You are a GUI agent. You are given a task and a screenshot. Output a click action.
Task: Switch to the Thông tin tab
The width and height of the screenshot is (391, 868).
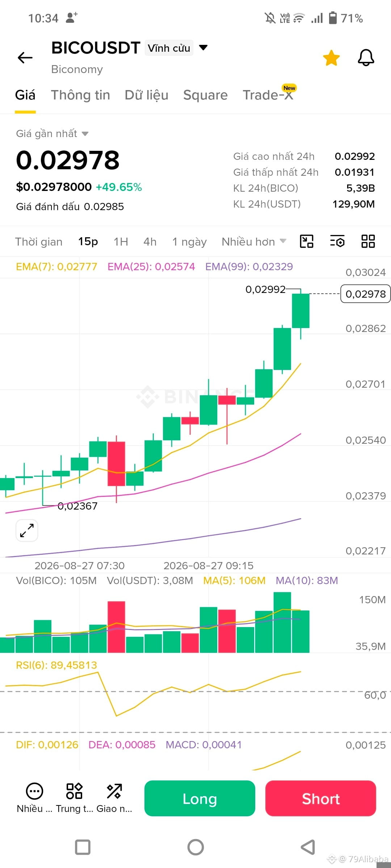click(80, 95)
